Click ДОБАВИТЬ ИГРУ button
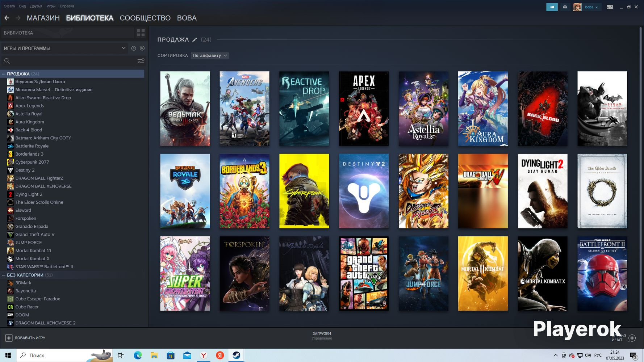 25,338
